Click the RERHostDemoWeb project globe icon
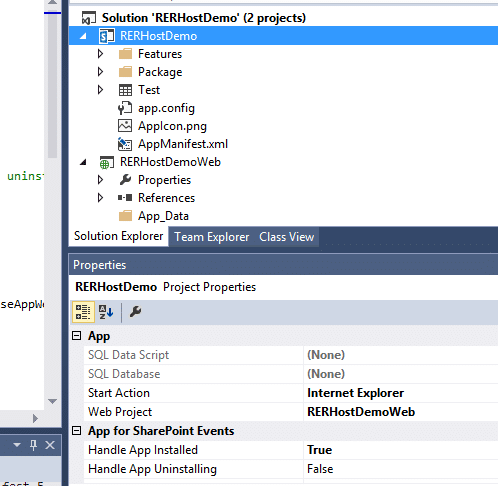This screenshot has height=486, width=498. click(x=107, y=162)
